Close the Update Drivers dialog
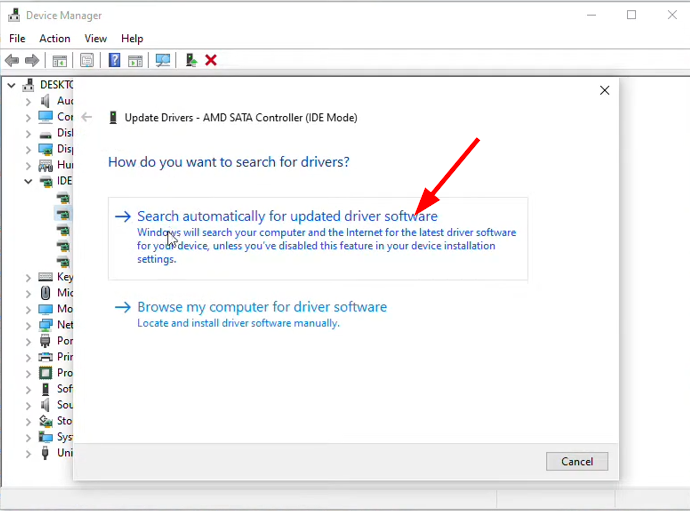Image resolution: width=690 pixels, height=511 pixels. coord(604,91)
